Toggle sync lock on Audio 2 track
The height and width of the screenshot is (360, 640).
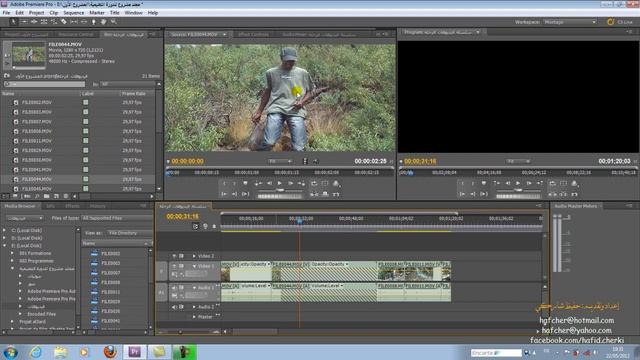click(182, 307)
